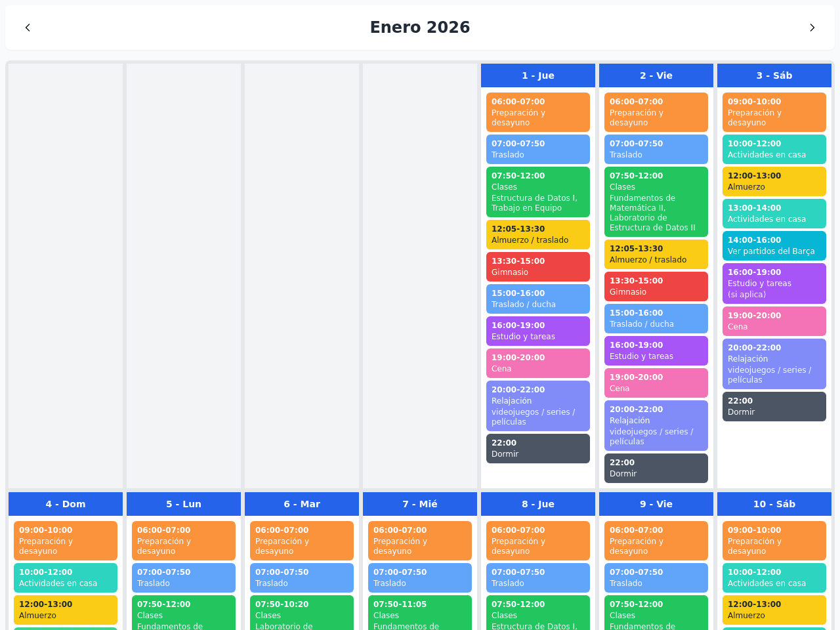This screenshot has width=840, height=630.
Task: Open Jan 2 Traslado 07:00-07:50 event
Action: [656, 149]
